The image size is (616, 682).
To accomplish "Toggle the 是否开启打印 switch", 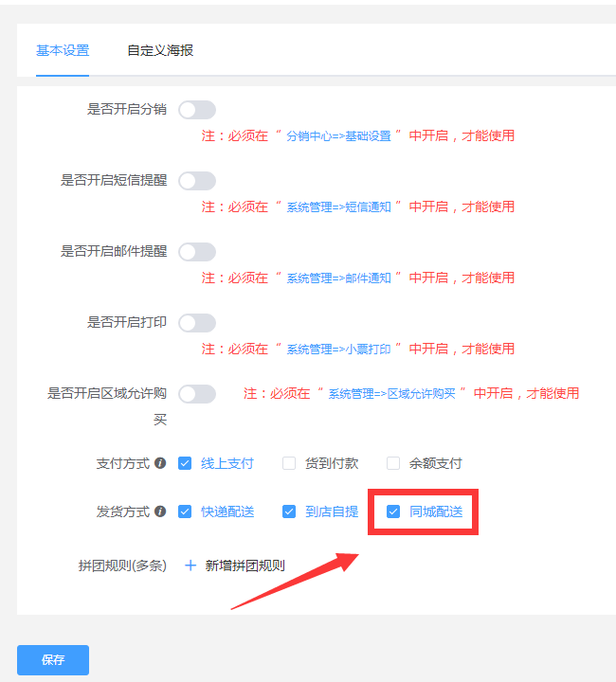I will [197, 323].
